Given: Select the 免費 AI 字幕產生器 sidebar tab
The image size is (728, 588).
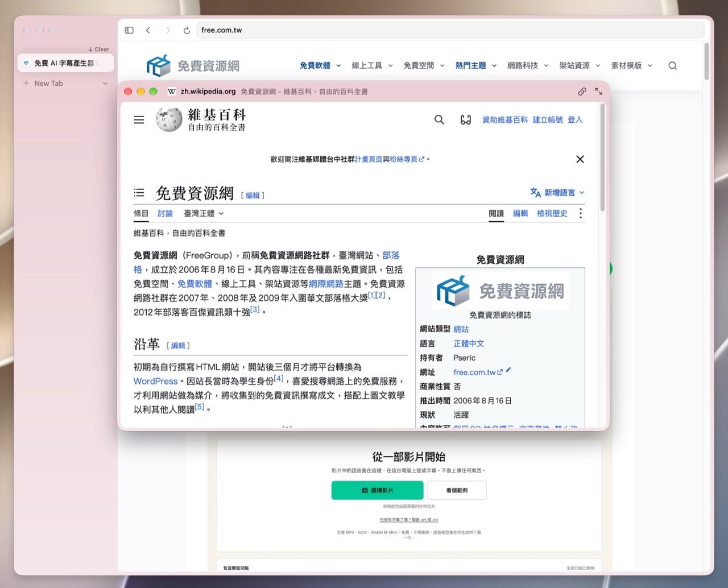Looking at the screenshot, I should (x=65, y=63).
